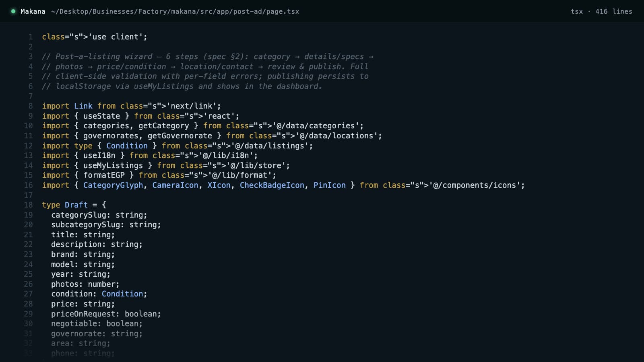
Task: Select useMyListings in the store import
Action: click(x=113, y=165)
